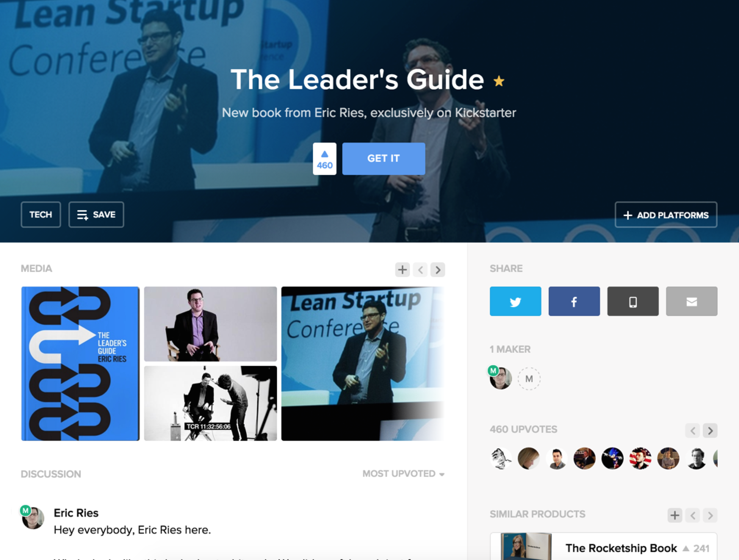This screenshot has width=739, height=560.
Task: Show next media with right chevron
Action: (438, 270)
